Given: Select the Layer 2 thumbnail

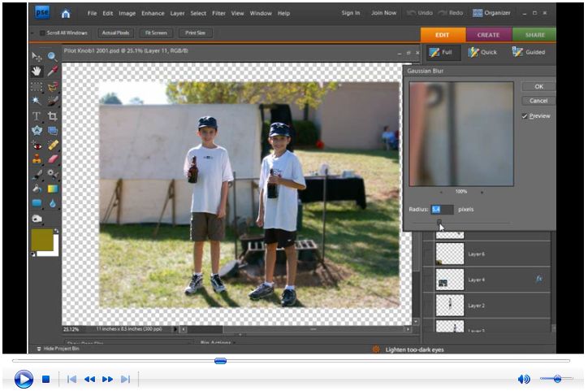Looking at the screenshot, I should click(450, 305).
